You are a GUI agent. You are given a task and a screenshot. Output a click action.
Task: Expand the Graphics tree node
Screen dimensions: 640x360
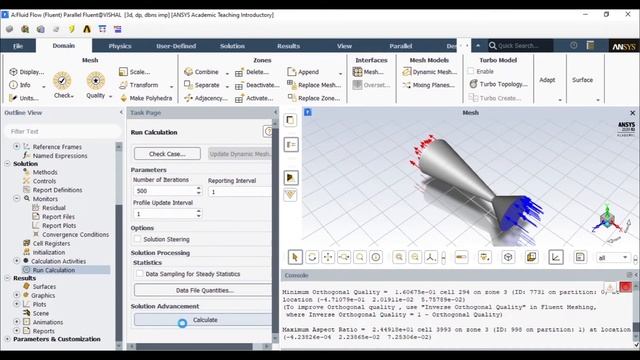[17, 295]
